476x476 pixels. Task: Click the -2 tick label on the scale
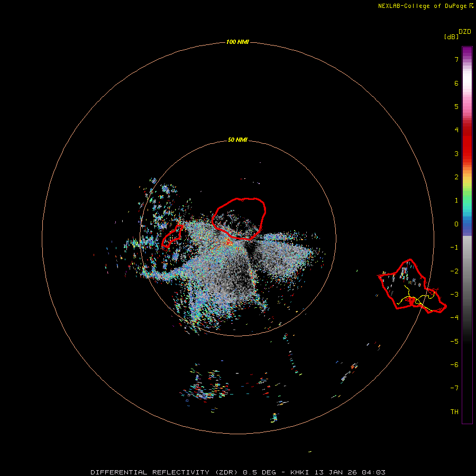(454, 271)
